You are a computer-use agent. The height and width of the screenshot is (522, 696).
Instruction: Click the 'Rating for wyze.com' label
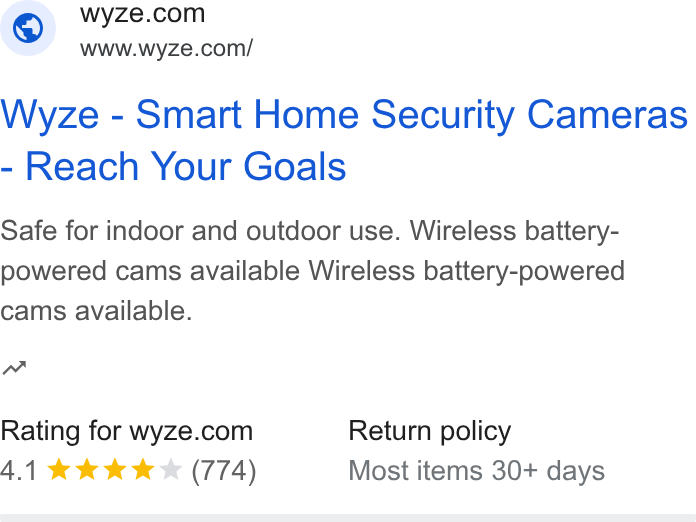tap(127, 431)
